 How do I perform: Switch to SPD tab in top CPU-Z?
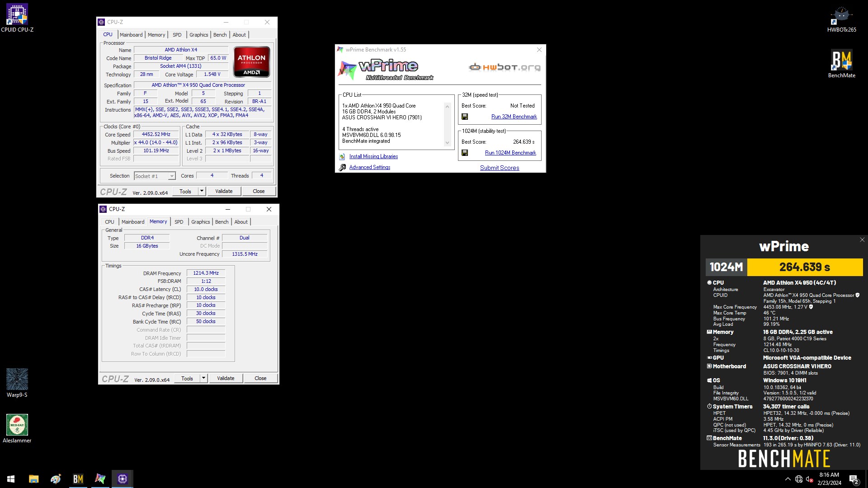tap(177, 35)
